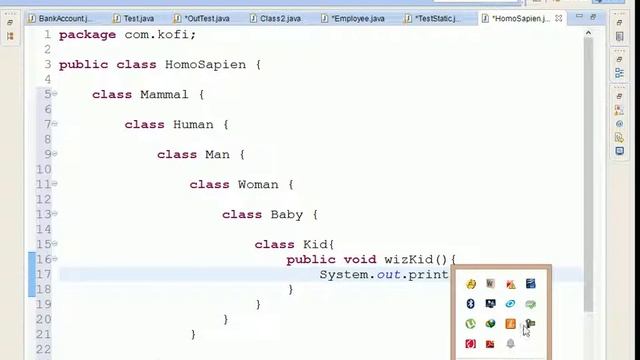Open the Problems view icon
The width and height of the screenshot is (640, 360).
point(619,110)
